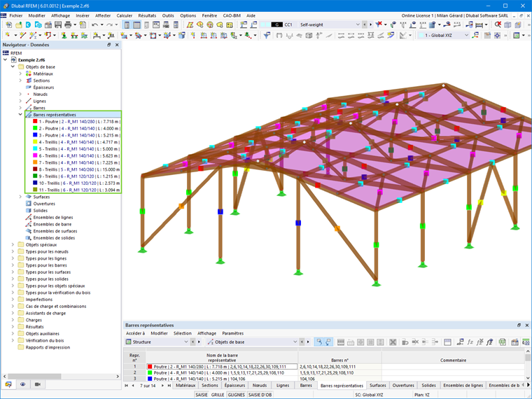Toggle second selection sync button in table toolbar
Image resolution: width=532 pixels, height=399 pixels.
pyautogui.click(x=328, y=342)
